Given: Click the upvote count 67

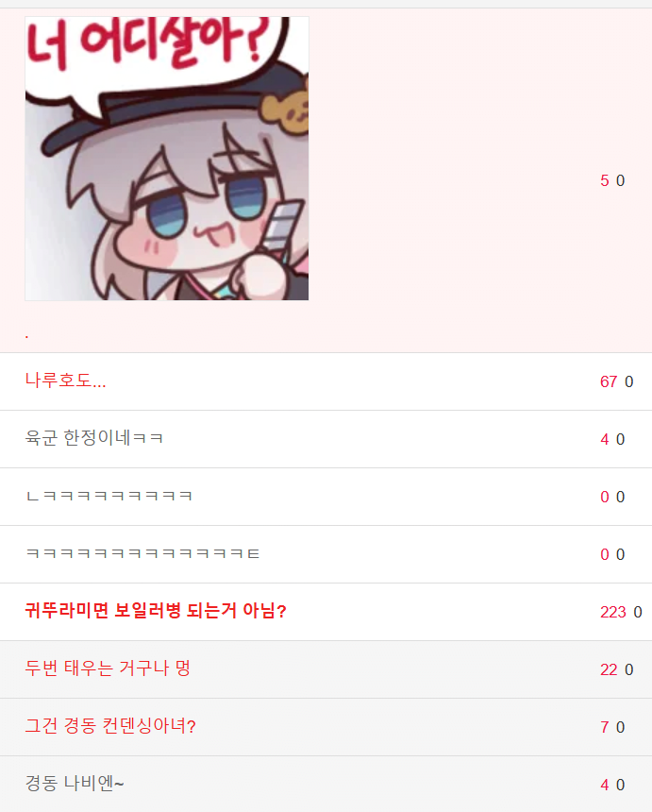Looking at the screenshot, I should (x=609, y=381).
